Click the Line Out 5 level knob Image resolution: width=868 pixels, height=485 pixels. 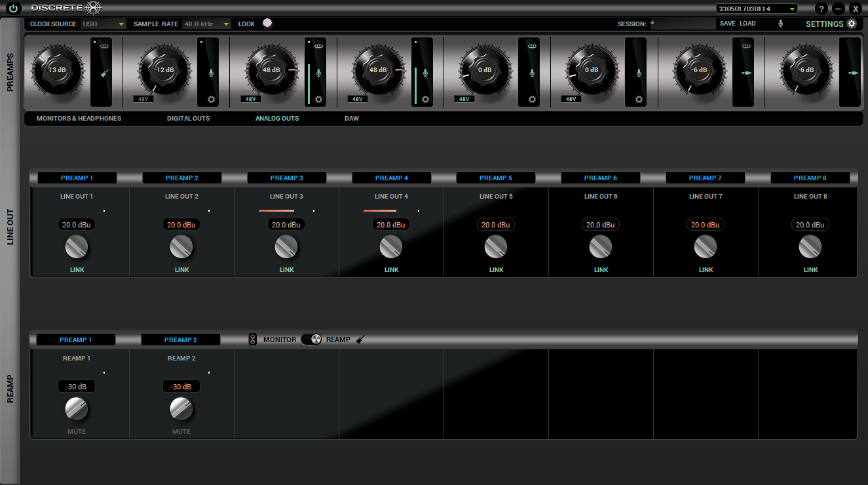point(496,247)
